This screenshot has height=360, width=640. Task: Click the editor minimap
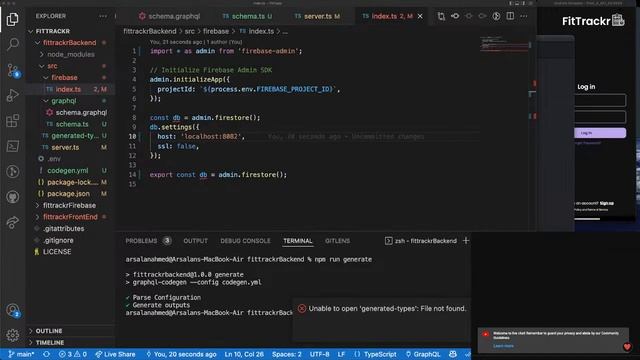coord(504,45)
